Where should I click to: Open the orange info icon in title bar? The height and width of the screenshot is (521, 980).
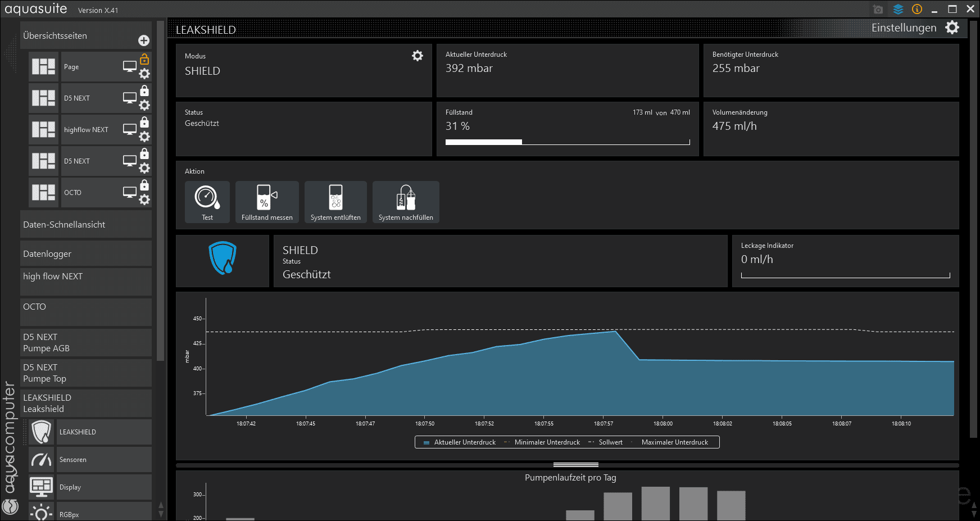point(917,9)
